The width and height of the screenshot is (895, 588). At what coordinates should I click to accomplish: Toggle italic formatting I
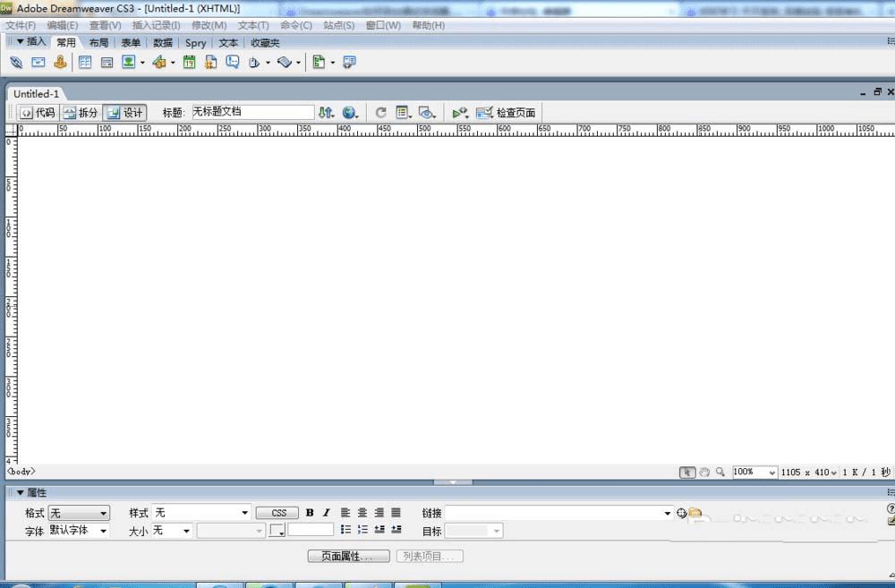coord(326,513)
